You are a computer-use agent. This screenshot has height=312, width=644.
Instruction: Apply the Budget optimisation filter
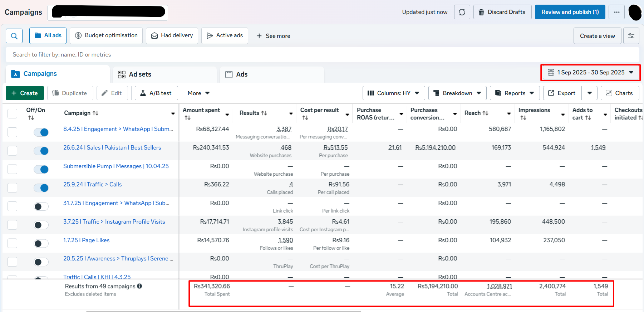[106, 36]
